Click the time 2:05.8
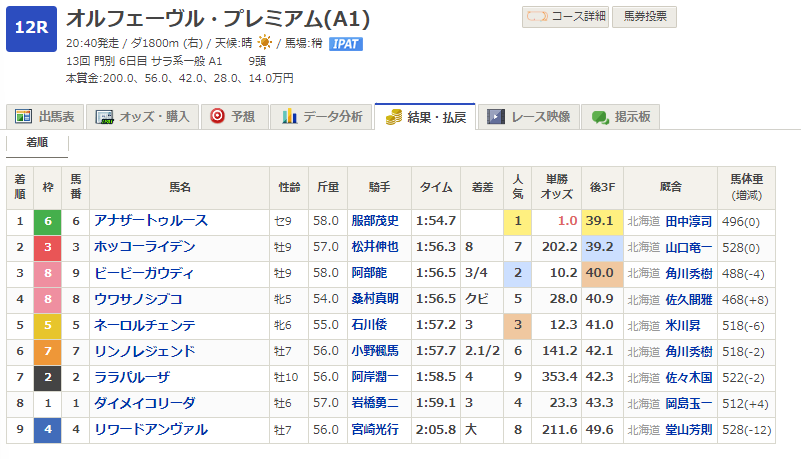 [436, 429]
